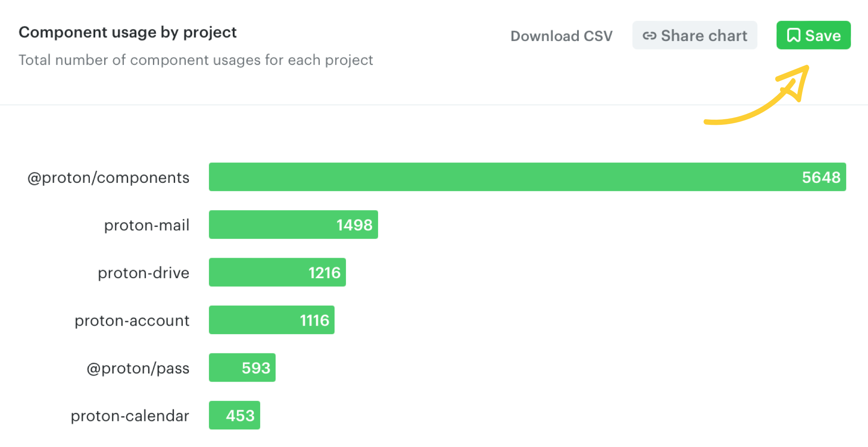868x447 pixels.
Task: Click the proton-calendar project label
Action: [130, 416]
